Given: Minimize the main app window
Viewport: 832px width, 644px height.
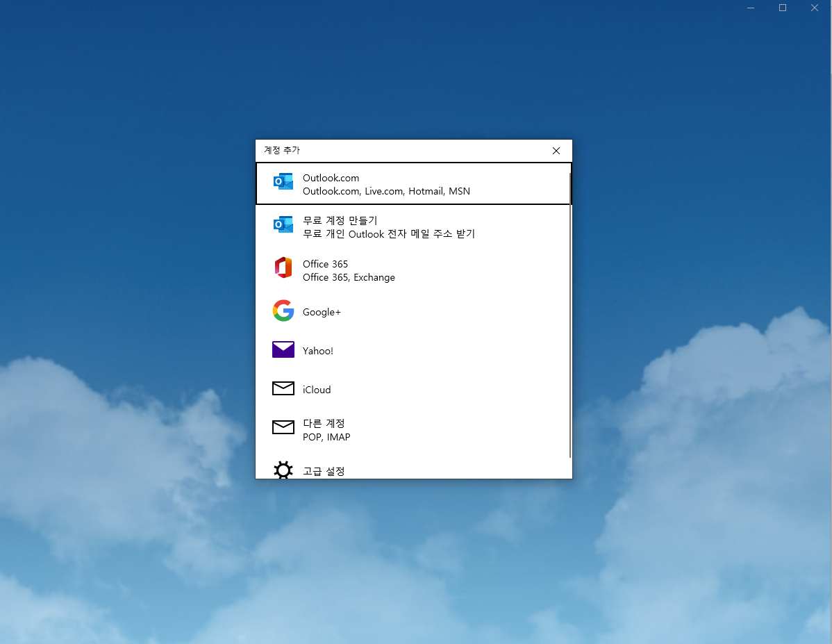Looking at the screenshot, I should (750, 8).
